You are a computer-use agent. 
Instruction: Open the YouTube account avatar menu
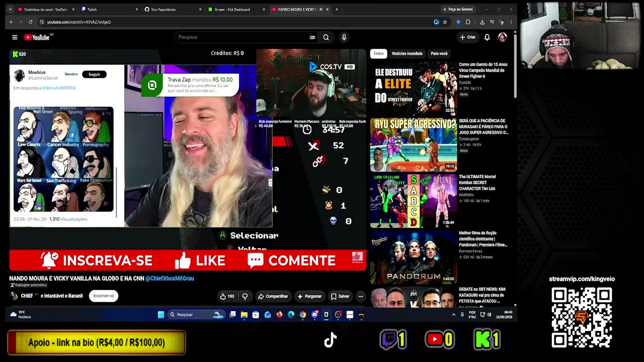click(x=502, y=37)
